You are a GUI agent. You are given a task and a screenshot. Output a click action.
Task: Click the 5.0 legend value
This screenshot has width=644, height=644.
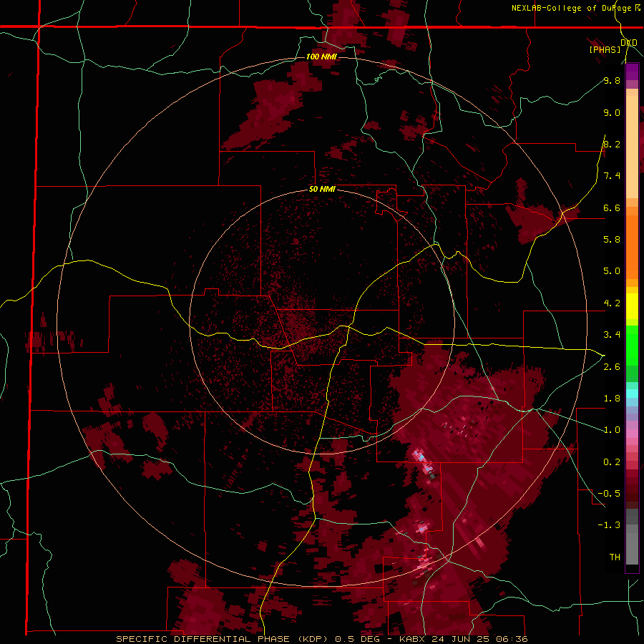(612, 271)
